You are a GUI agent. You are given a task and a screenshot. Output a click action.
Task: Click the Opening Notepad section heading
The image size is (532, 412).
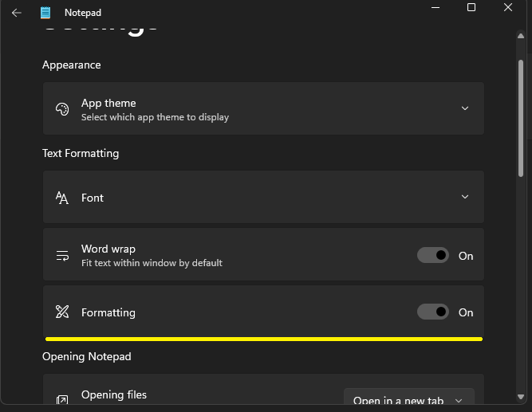pos(87,357)
